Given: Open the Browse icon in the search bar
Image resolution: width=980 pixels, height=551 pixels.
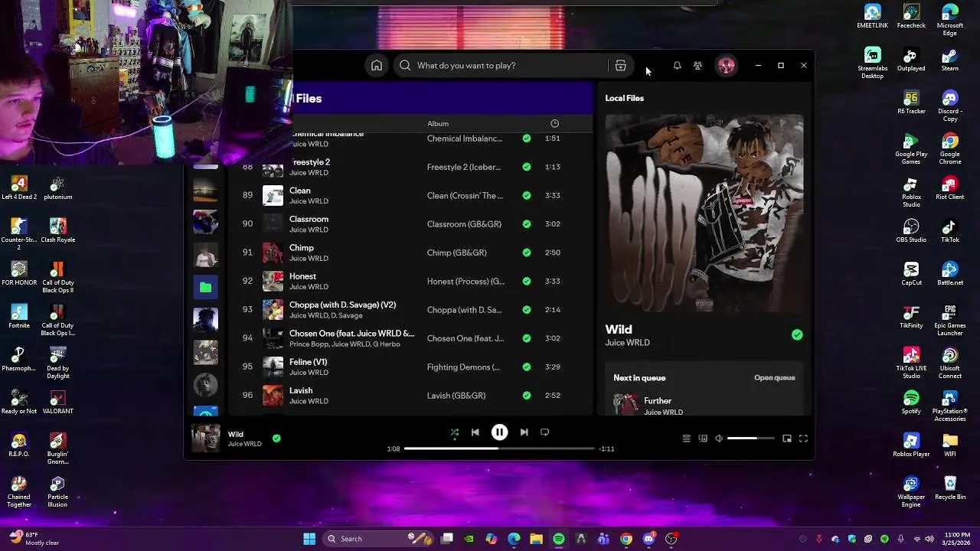Looking at the screenshot, I should coord(621,66).
